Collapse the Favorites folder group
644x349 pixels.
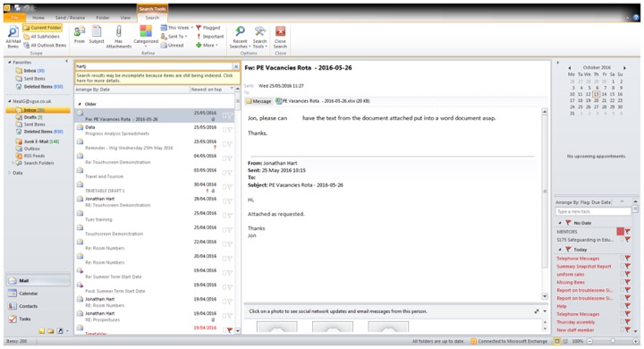(x=10, y=63)
